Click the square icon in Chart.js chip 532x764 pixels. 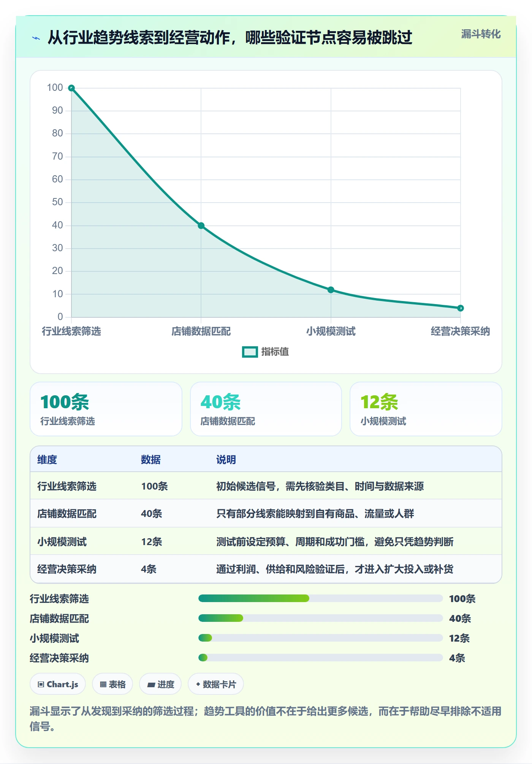click(x=41, y=685)
